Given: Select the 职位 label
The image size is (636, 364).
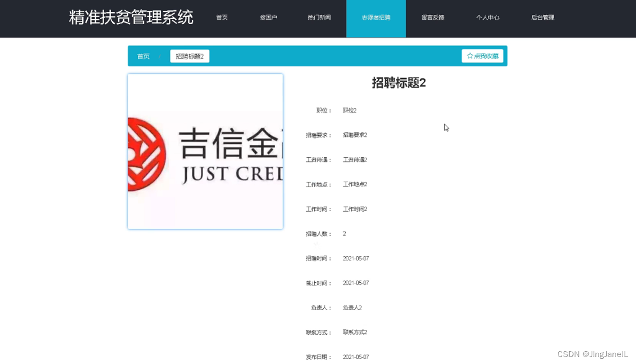Looking at the screenshot, I should click(324, 111).
